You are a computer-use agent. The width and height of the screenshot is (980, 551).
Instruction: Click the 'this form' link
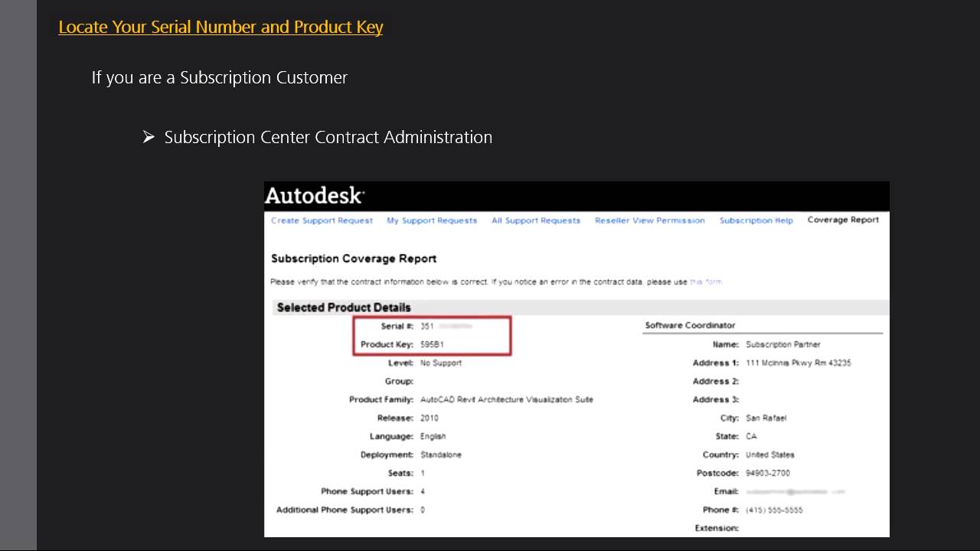coord(706,282)
